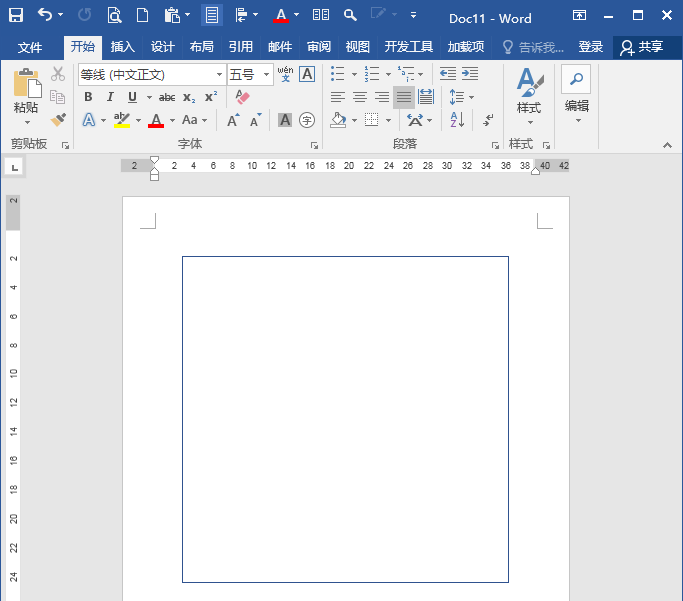Open the phonetic guide (wén) tool
683x601 pixels.
285,74
